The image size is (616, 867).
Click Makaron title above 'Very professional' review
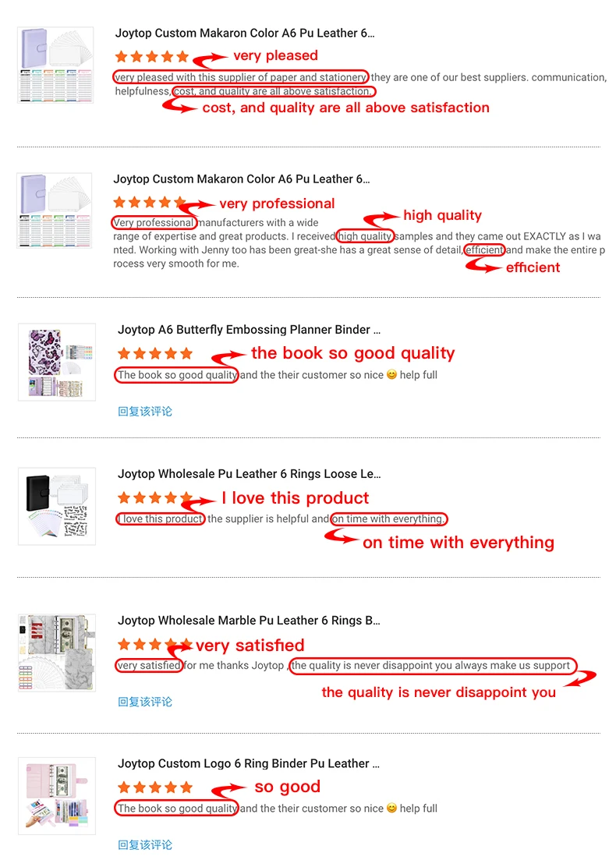pyautogui.click(x=243, y=179)
